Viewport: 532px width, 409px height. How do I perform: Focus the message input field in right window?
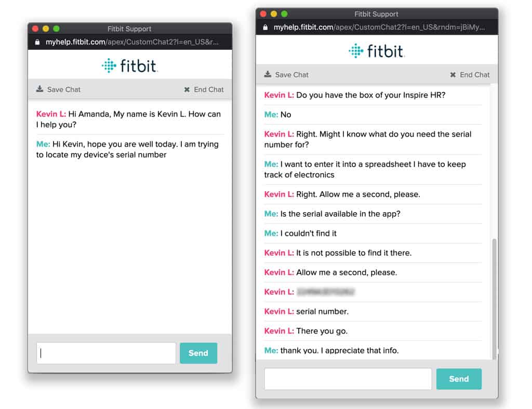click(x=348, y=379)
